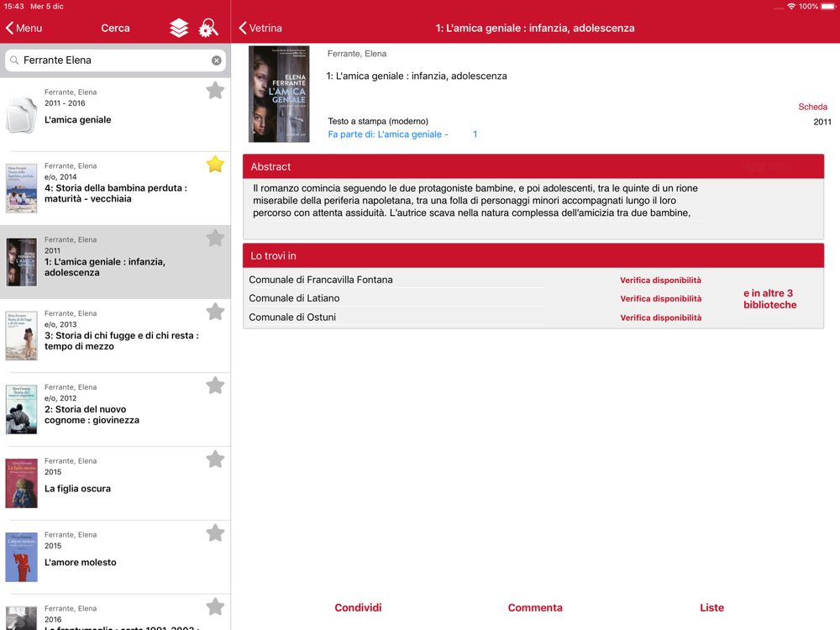Enlarge the large L'amica geniale book cover
Screen dimensions: 840x630
[x=279, y=94]
